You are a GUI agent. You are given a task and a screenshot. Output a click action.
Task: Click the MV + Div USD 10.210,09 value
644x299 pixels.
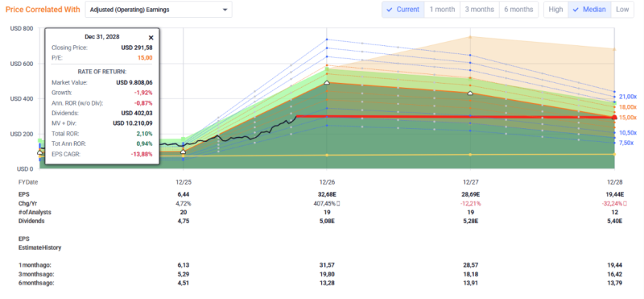point(133,123)
